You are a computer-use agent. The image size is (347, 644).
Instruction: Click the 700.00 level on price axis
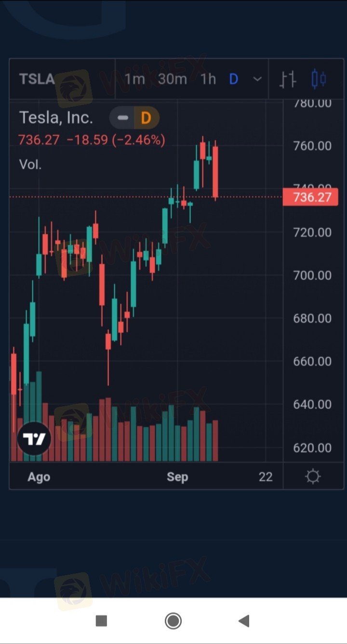[x=312, y=275]
